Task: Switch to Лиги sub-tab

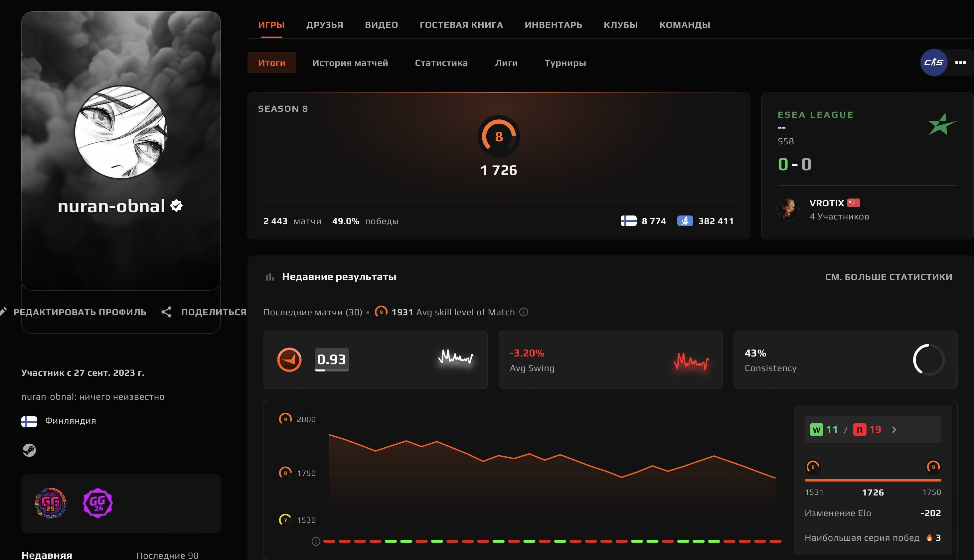Action: click(506, 62)
